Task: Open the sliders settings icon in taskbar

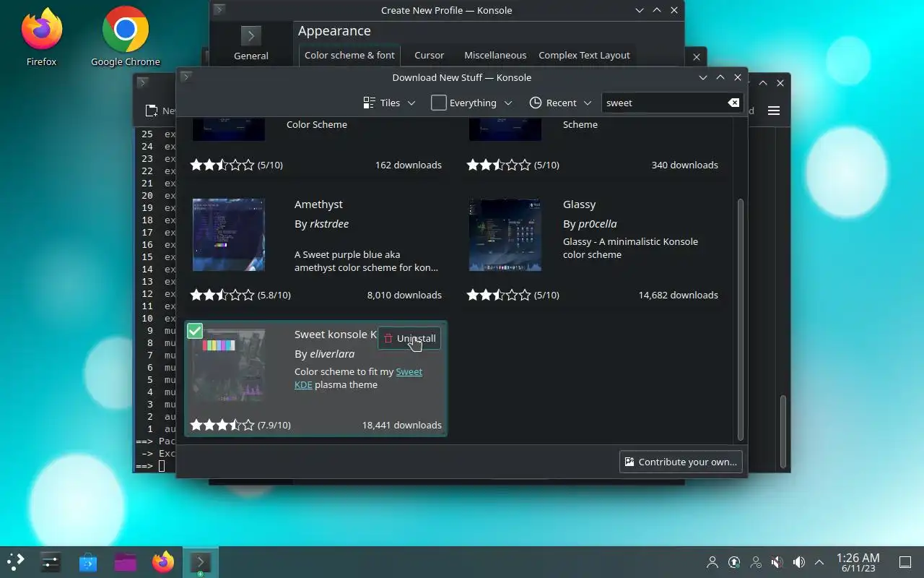Action: (51, 561)
